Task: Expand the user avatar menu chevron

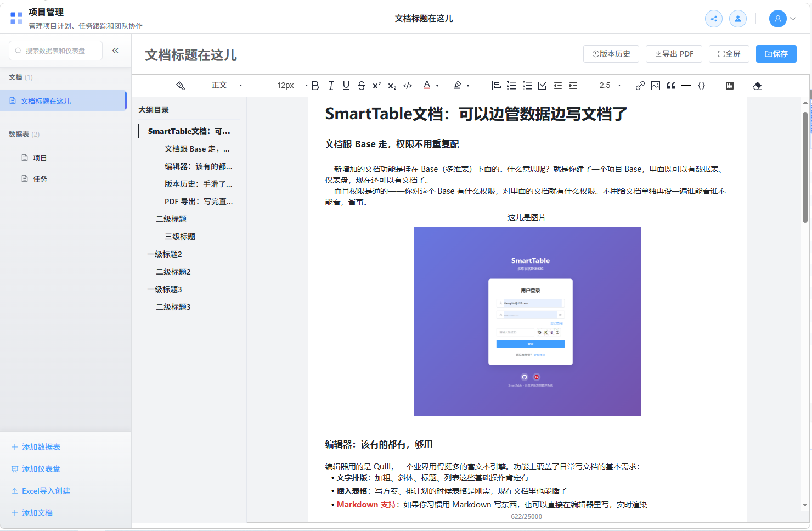Action: [x=793, y=19]
